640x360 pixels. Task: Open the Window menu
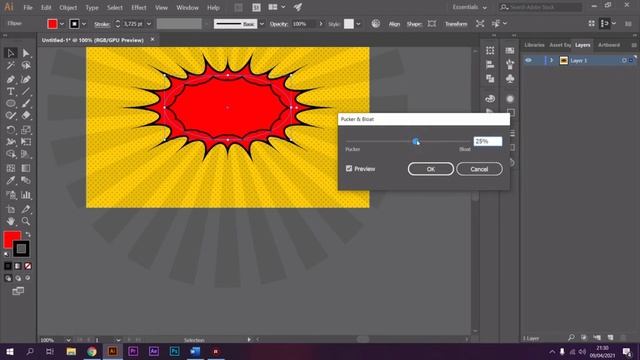pyautogui.click(x=187, y=7)
